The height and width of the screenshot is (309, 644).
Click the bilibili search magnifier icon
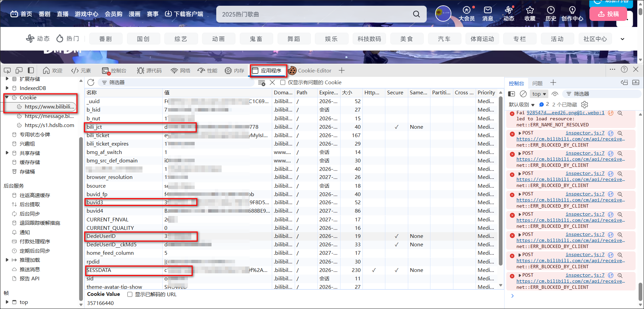coord(416,14)
